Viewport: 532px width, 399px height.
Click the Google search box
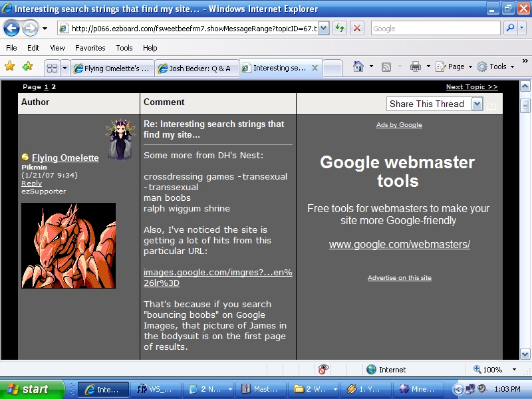pos(436,29)
